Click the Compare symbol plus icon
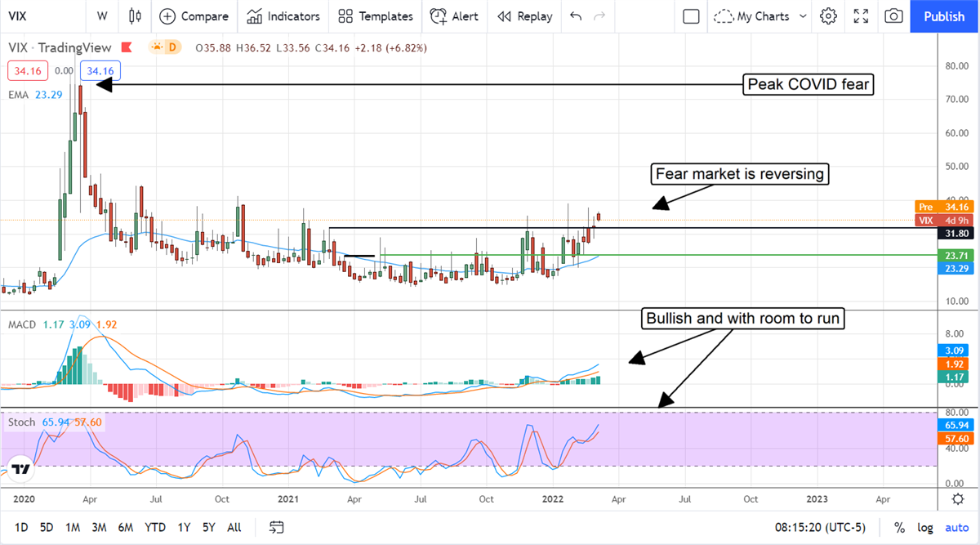Screen dimensions: 980x545 click(167, 16)
